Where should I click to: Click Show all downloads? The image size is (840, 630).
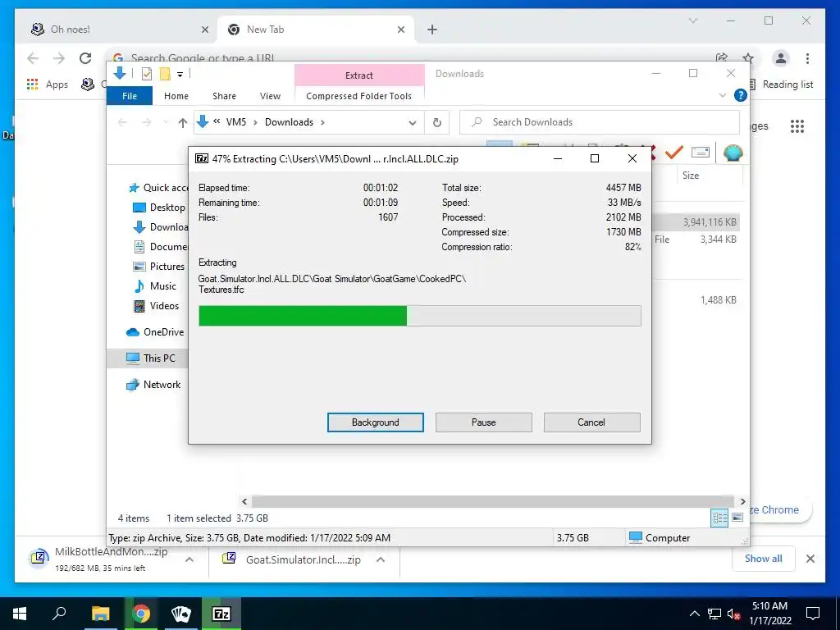(764, 558)
